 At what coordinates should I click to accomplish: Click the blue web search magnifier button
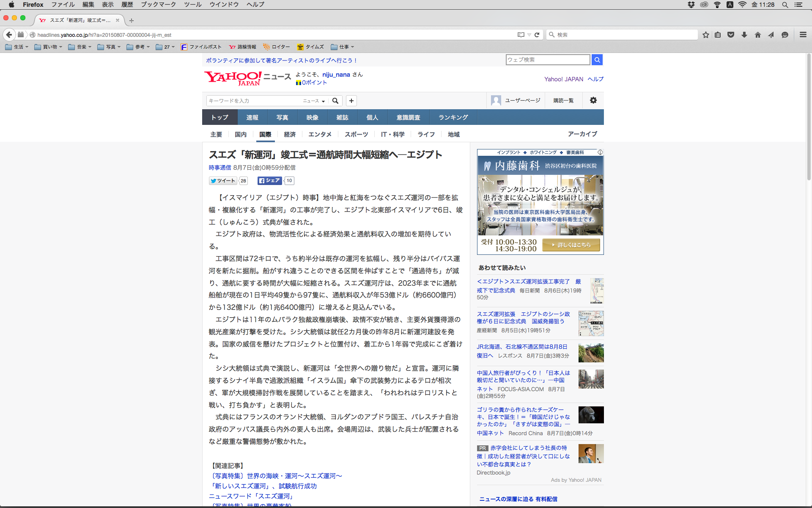[x=597, y=60]
